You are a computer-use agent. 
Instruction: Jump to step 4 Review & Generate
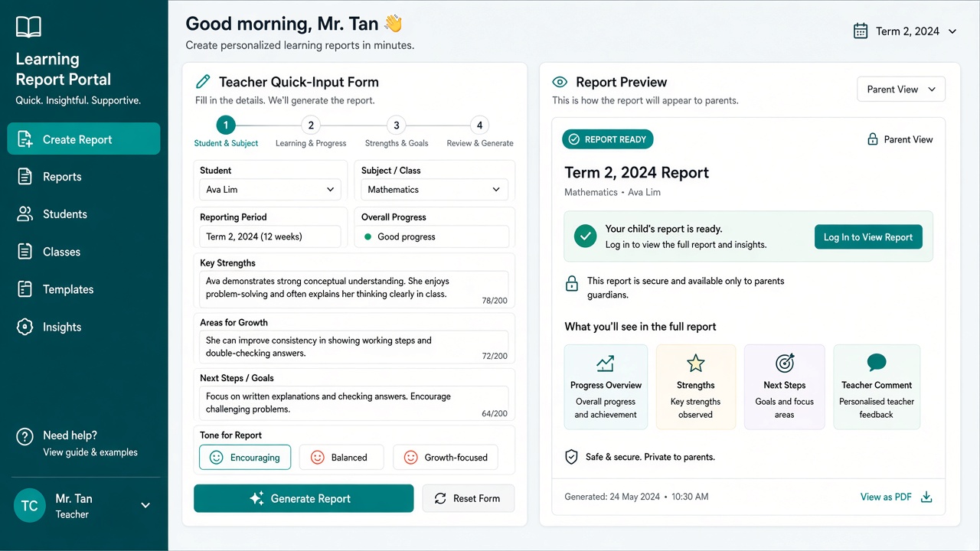480,132
